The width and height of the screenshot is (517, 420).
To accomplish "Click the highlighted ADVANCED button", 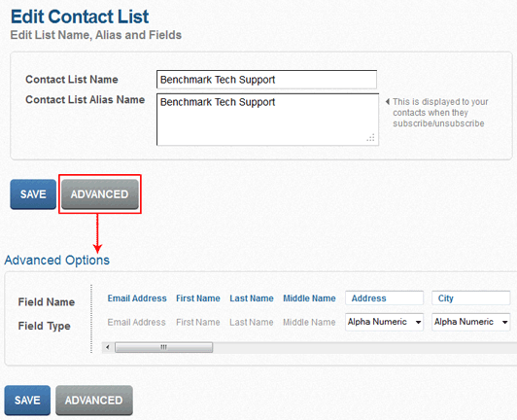I will [x=99, y=194].
